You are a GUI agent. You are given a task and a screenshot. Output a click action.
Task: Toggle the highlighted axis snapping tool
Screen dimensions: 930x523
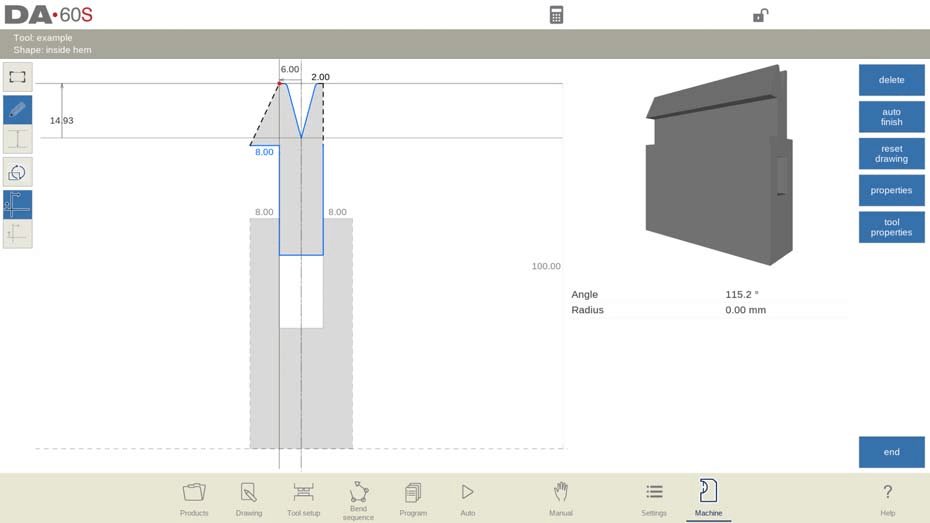tap(18, 204)
